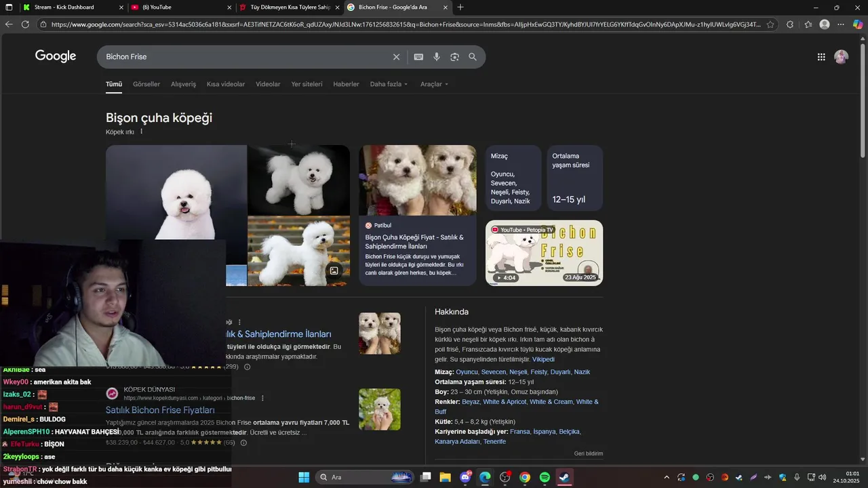Image resolution: width=868 pixels, height=488 pixels.
Task: Open the on-screen keyboard input tool
Action: point(418,57)
